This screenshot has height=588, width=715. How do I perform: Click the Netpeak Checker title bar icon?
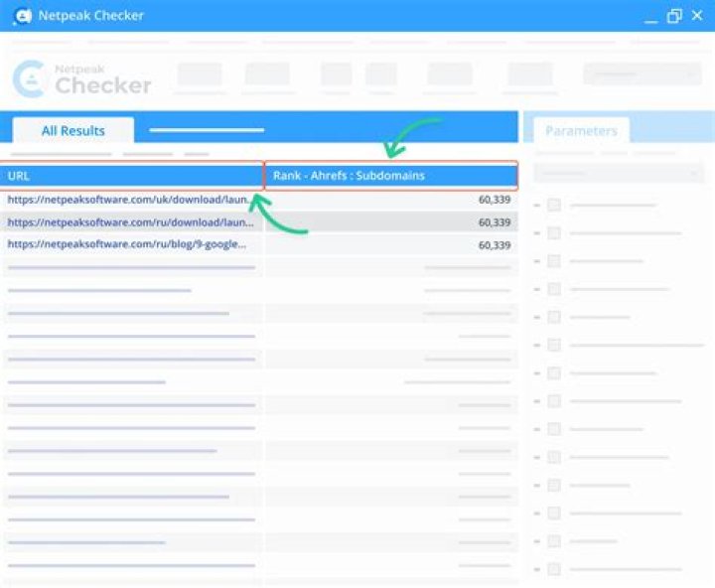tap(21, 16)
